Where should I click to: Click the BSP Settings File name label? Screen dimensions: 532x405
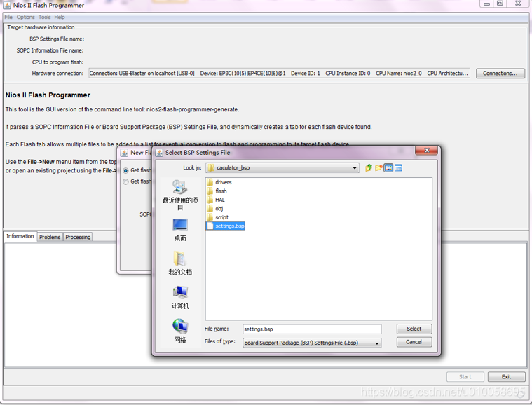click(x=57, y=39)
